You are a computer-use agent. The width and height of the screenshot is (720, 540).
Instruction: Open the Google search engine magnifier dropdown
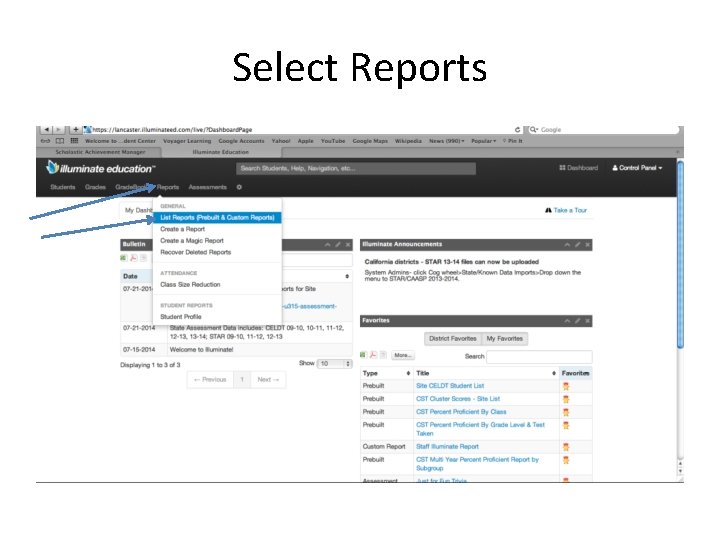point(534,129)
